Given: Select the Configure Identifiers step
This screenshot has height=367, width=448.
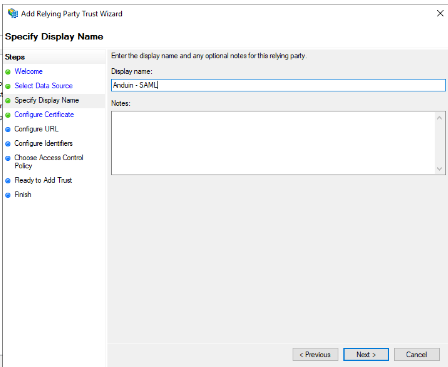Looking at the screenshot, I should point(43,143).
